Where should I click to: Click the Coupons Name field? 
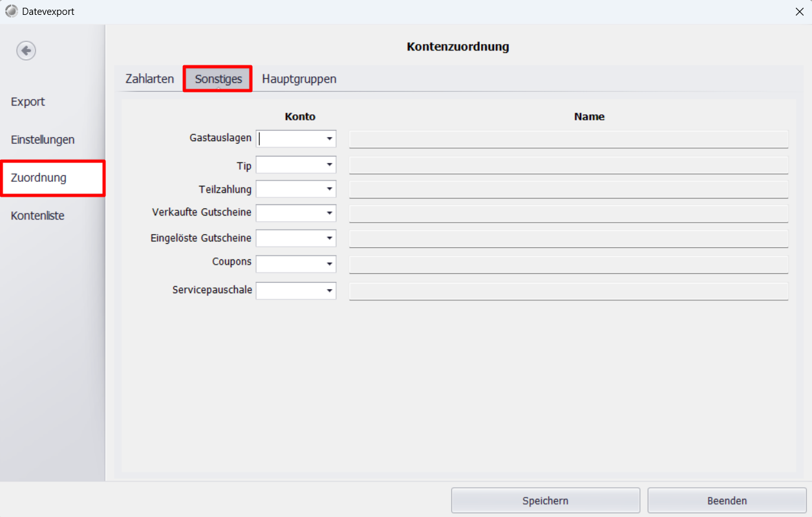[569, 264]
